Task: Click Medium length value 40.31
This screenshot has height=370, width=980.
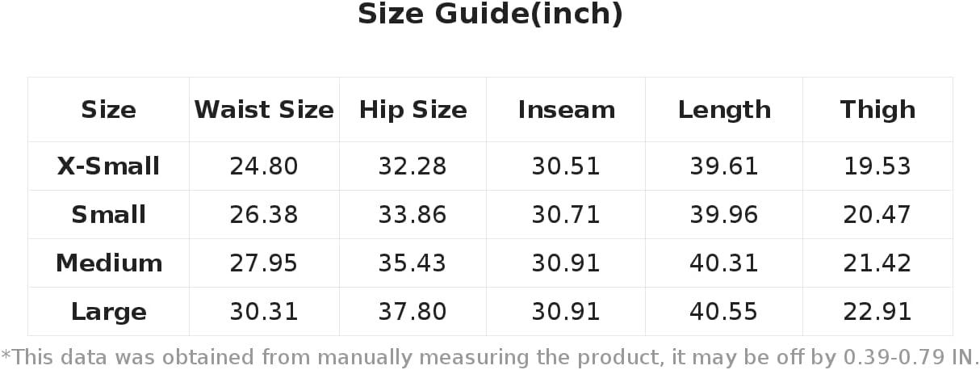Action: click(x=724, y=263)
